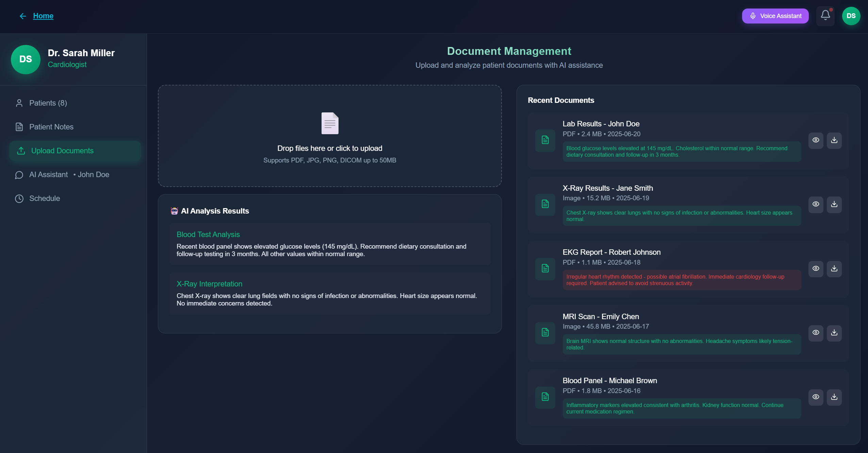The height and width of the screenshot is (453, 868).
Task: View the MRI Scan - Emily Chen document
Action: [x=816, y=333]
